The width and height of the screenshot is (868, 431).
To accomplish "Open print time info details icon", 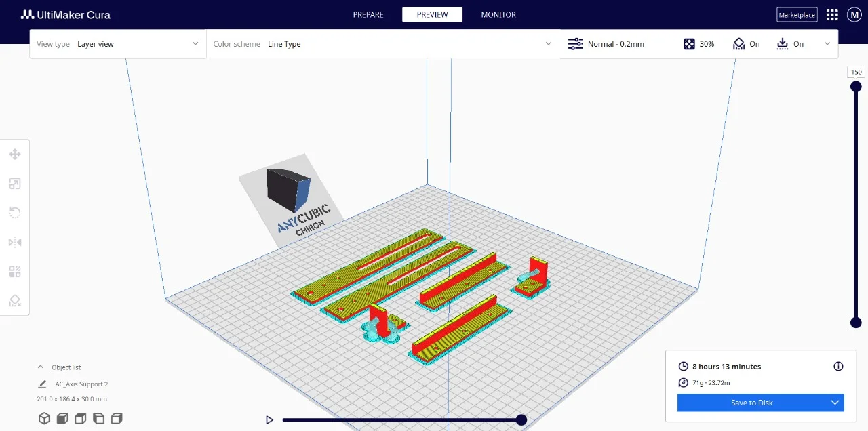I will [x=838, y=367].
